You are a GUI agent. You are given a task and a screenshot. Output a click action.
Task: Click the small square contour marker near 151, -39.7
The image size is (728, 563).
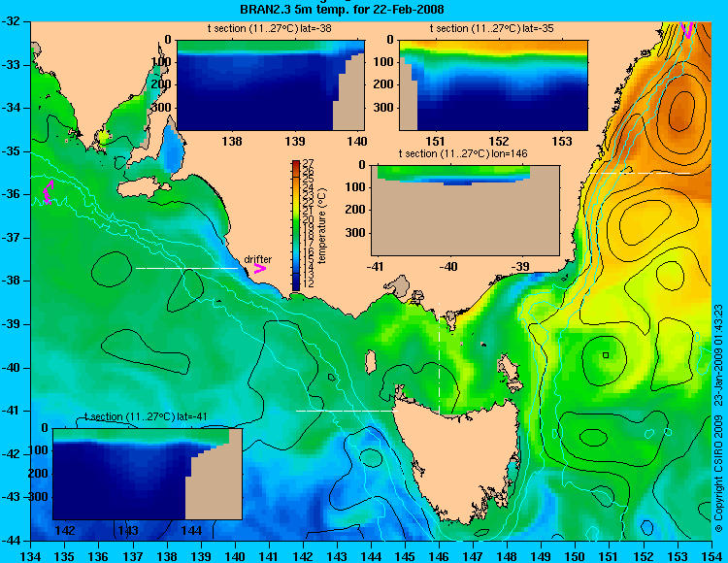[x=606, y=355]
